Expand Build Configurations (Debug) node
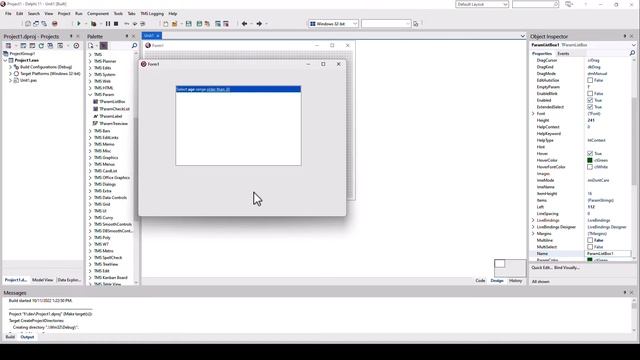 coord(10,67)
